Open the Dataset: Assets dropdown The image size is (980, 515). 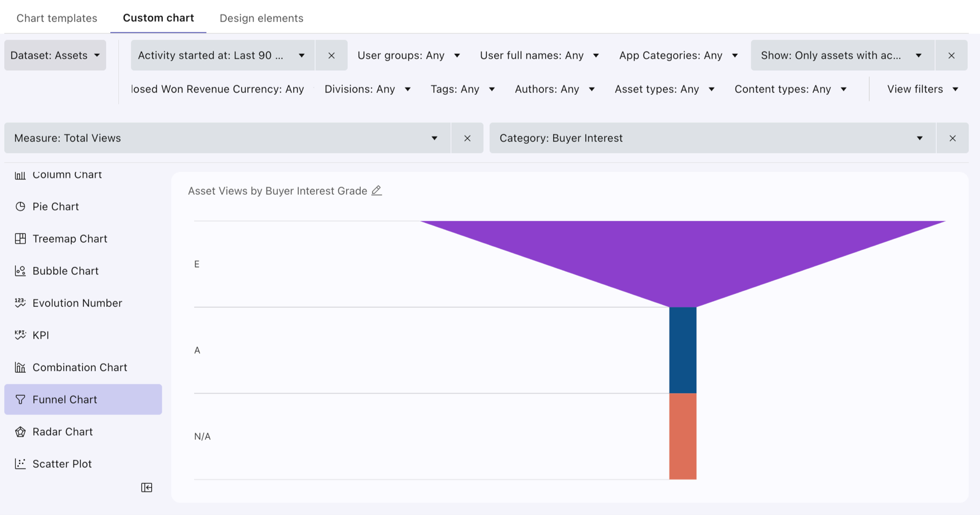[55, 55]
